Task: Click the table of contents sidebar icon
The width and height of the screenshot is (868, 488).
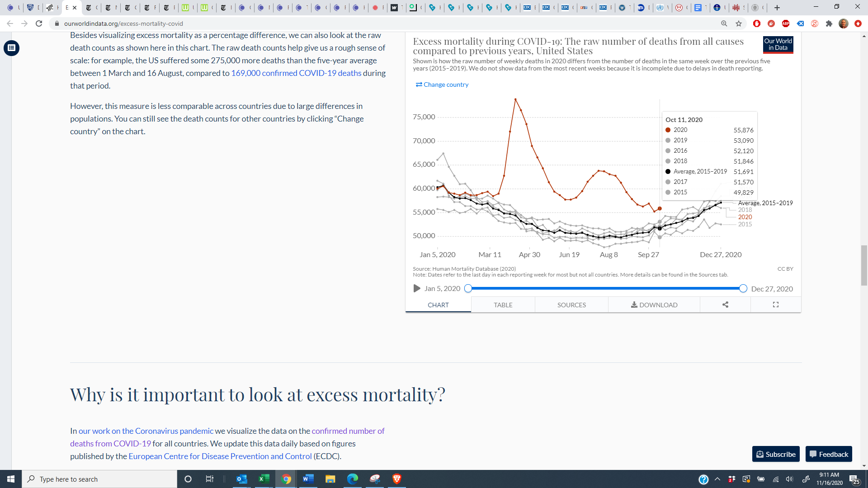Action: [11, 48]
